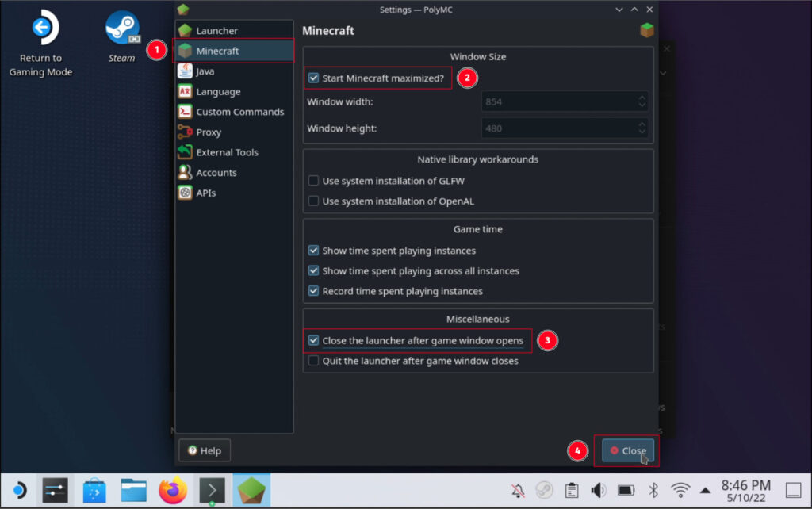Click the Launcher grass block icon

point(185,31)
